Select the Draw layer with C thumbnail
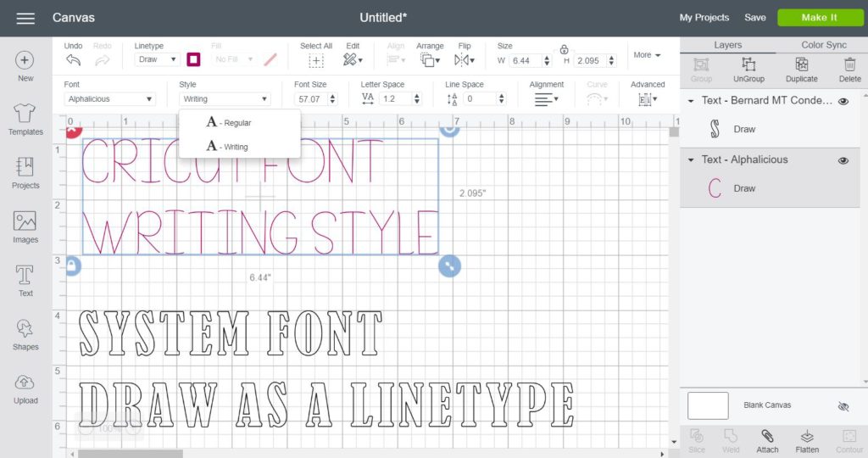Viewport: 868px width, 458px height. (770, 188)
